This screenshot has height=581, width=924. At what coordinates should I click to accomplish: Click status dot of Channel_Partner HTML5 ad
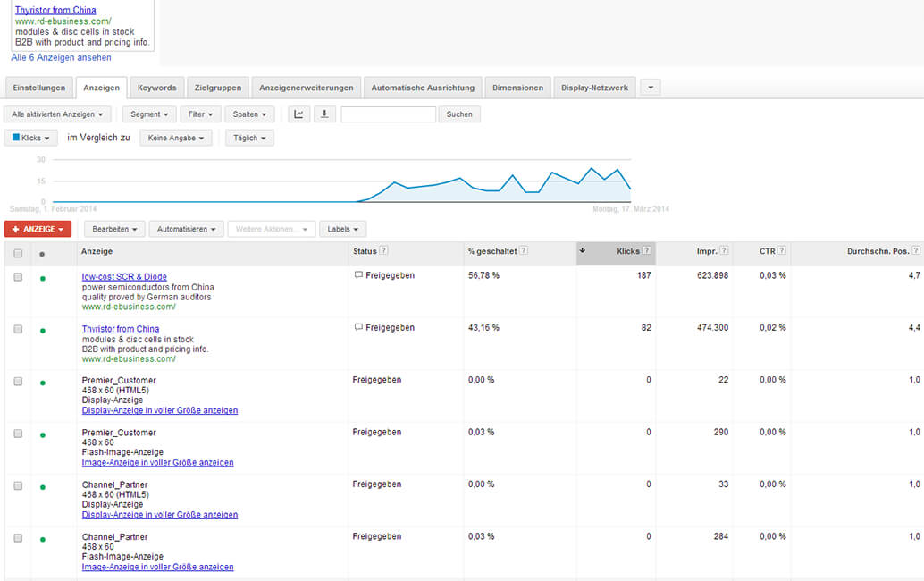[x=42, y=487]
